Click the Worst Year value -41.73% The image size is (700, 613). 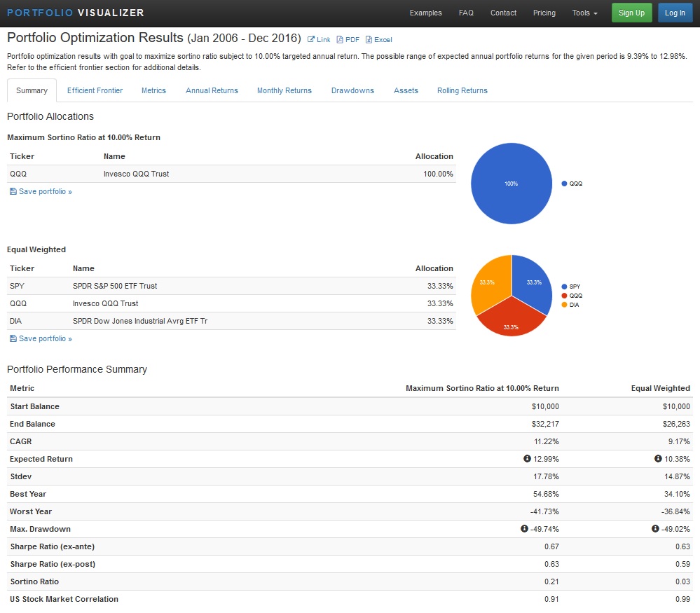pos(544,511)
